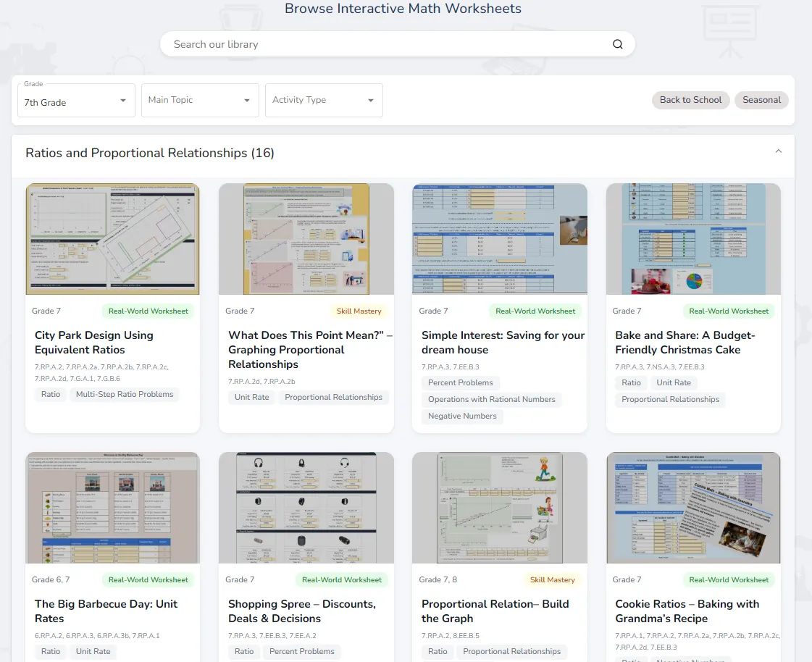Click the Proportional Relation– Build the Graph title
Image resolution: width=812 pixels, height=662 pixels.
click(495, 611)
